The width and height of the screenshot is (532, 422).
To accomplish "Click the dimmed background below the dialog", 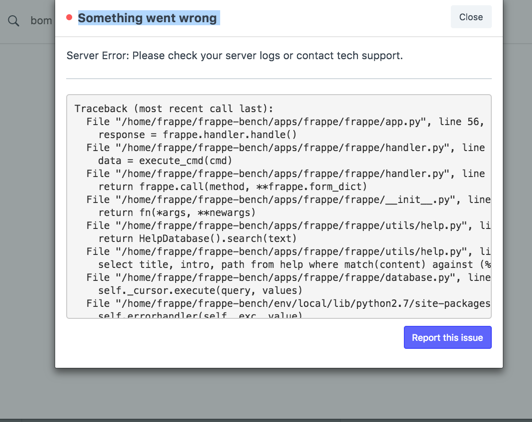I will (266, 394).
